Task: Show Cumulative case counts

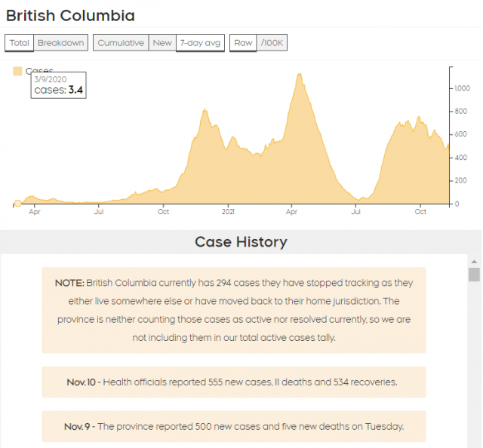Action: point(121,43)
